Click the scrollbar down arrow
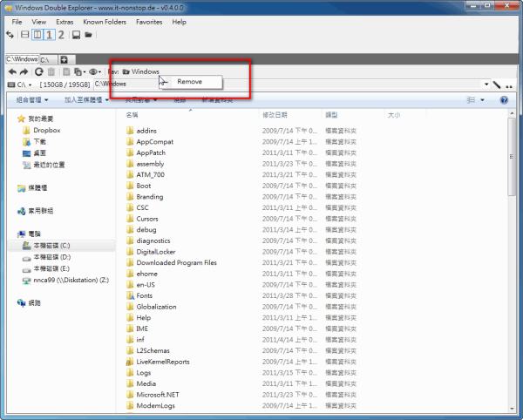The image size is (523, 420). coord(512,409)
